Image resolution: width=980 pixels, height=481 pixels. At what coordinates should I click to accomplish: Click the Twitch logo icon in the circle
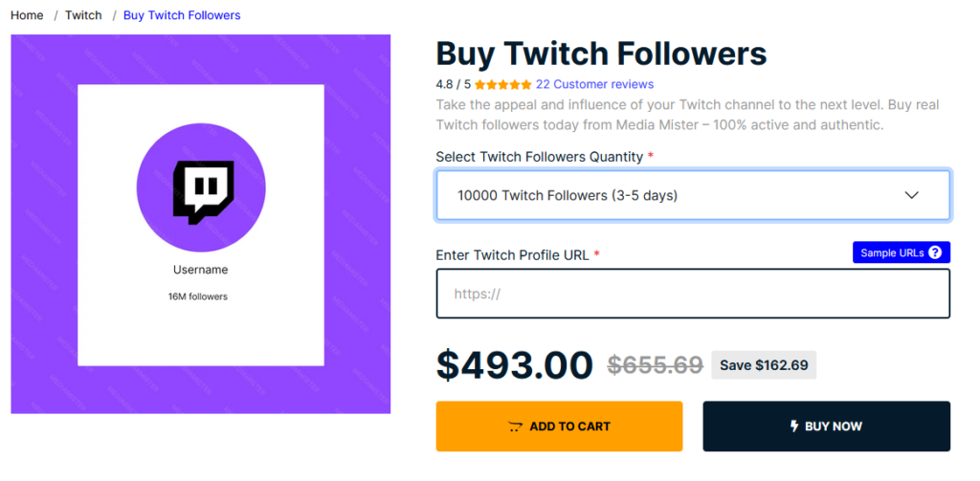[203, 192]
